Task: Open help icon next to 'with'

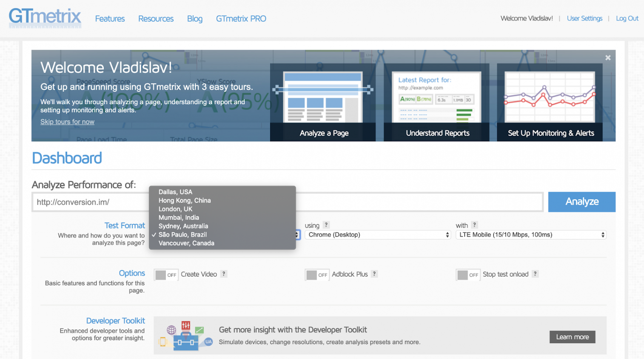Action: coord(475,225)
